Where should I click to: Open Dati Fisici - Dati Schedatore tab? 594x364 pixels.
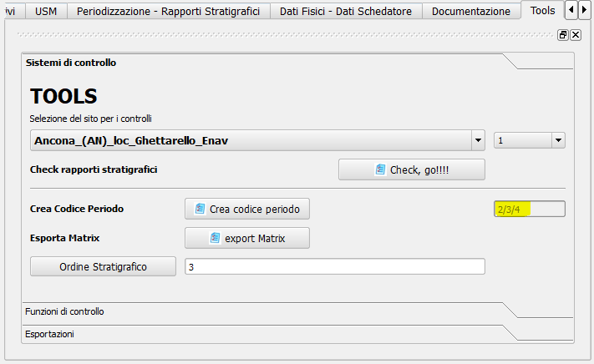(346, 12)
